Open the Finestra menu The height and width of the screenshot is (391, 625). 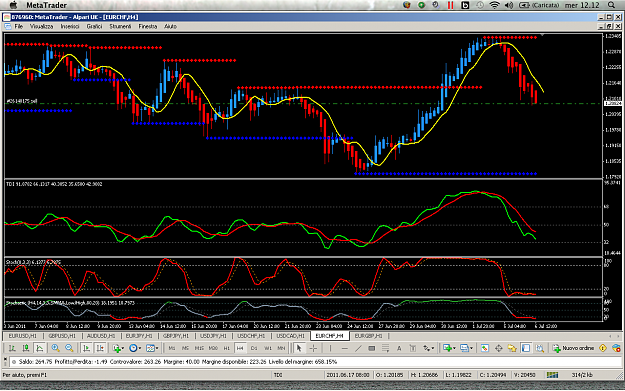(147, 26)
